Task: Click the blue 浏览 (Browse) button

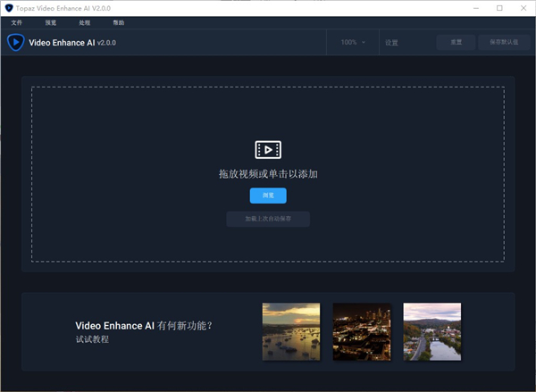Action: [x=268, y=196]
